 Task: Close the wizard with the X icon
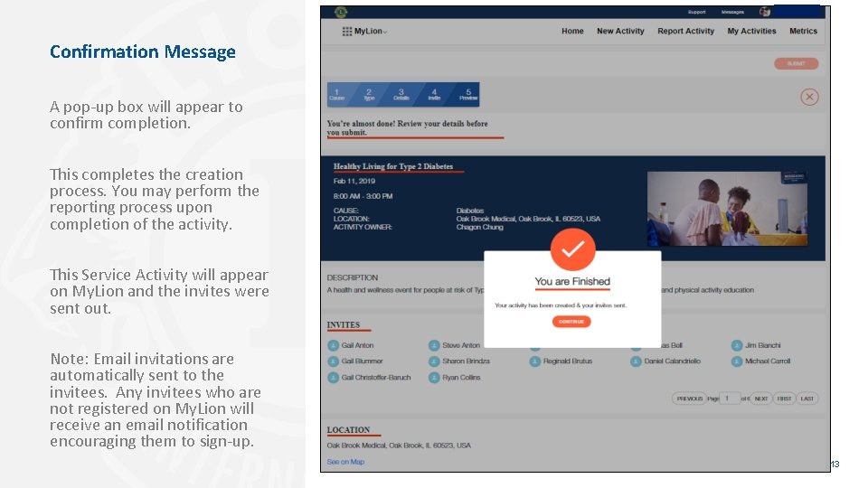pyautogui.click(x=809, y=97)
